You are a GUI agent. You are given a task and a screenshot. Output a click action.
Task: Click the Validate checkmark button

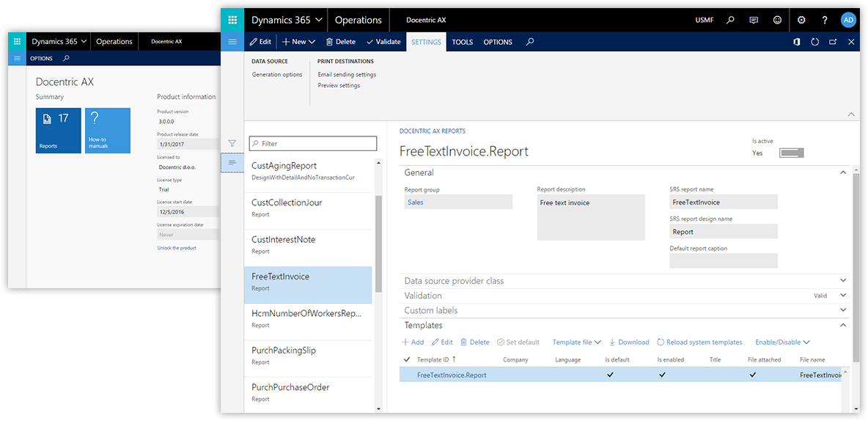383,42
